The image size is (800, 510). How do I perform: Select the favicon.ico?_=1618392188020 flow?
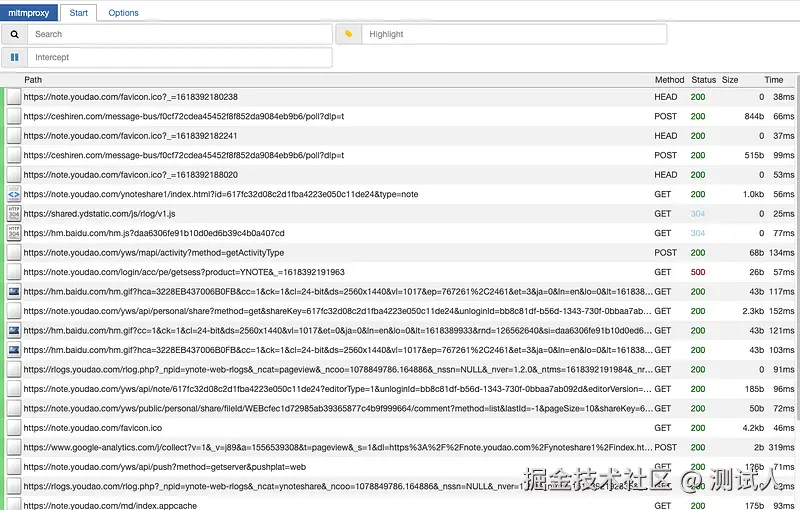pyautogui.click(x=400, y=174)
